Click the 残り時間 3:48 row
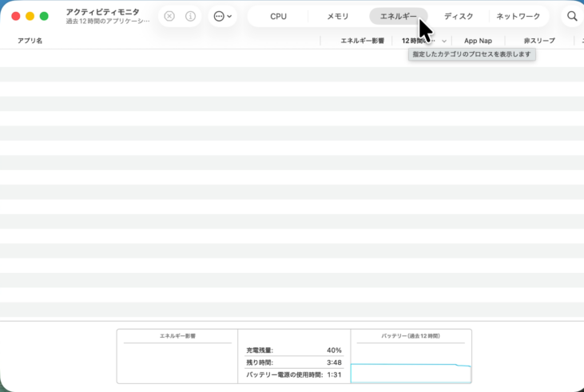 pyautogui.click(x=294, y=362)
